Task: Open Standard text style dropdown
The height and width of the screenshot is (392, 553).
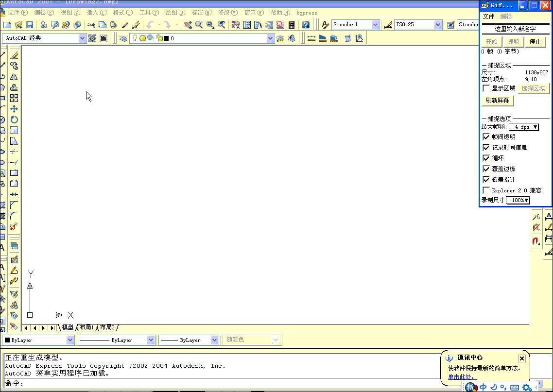Action: (375, 25)
